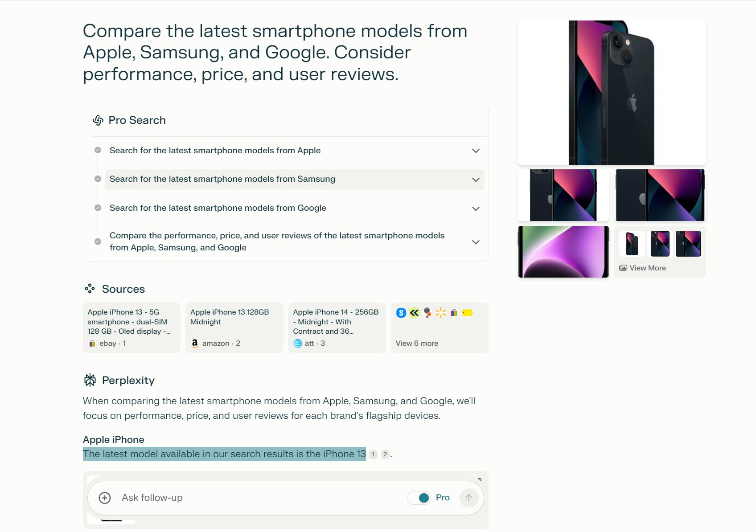Click the Sources dots icon

pos(90,289)
